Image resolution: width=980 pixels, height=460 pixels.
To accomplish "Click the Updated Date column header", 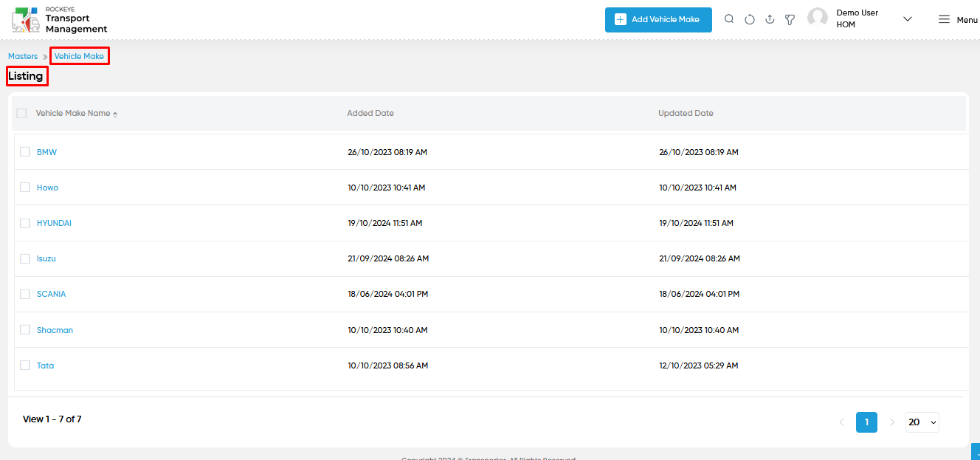I will point(686,113).
